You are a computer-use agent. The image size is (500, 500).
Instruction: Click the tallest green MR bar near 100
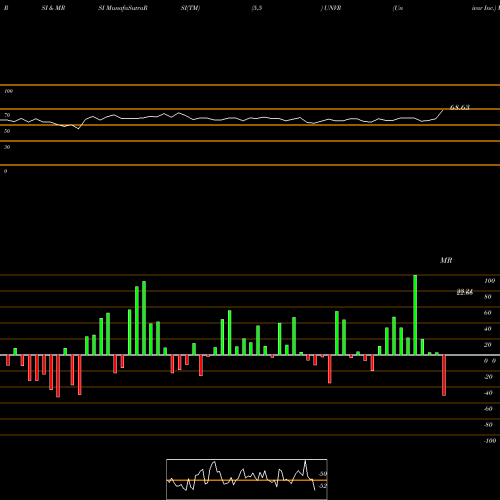(415, 315)
